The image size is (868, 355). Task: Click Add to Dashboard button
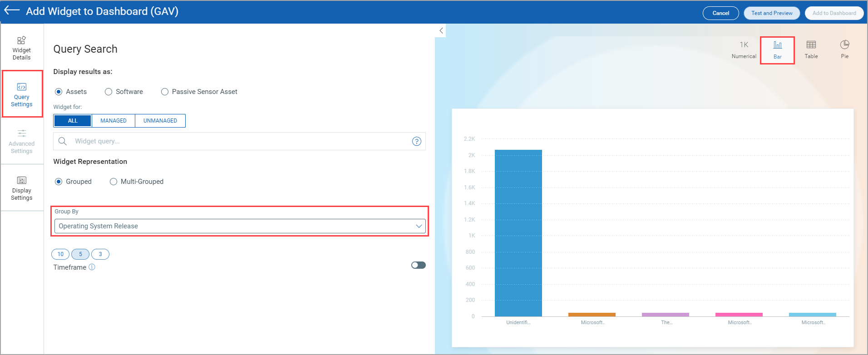834,13
